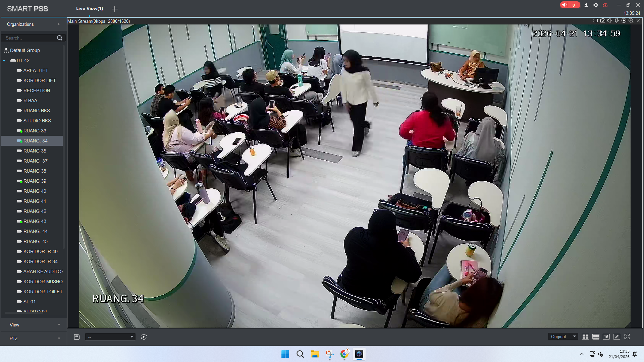The height and width of the screenshot is (362, 644).
Task: Open the RUANG 33 camera channel
Action: click(x=32, y=131)
